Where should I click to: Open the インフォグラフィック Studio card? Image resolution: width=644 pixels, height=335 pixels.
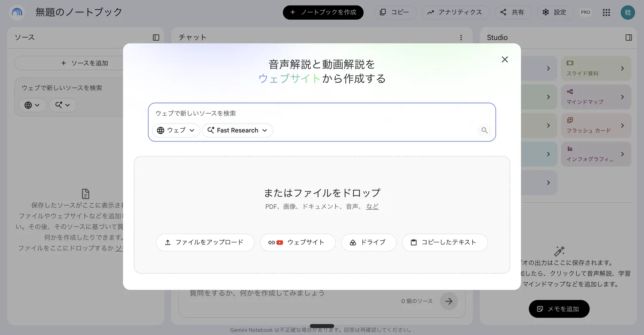(596, 154)
